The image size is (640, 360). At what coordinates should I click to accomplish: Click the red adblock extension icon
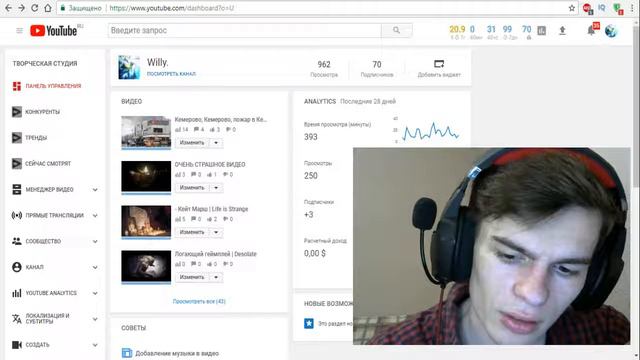pos(587,8)
